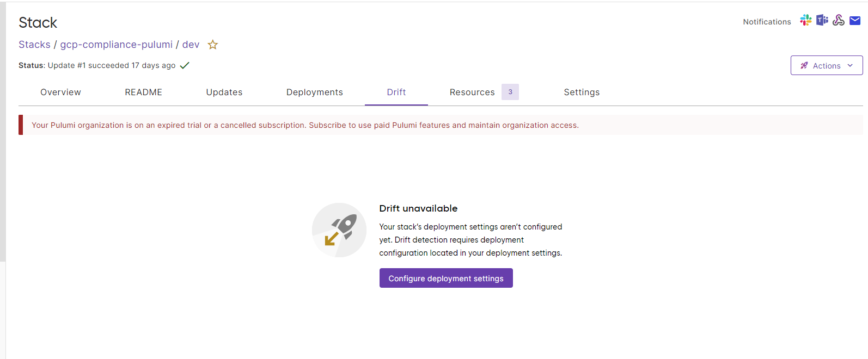
Task: Click the deployment settings description paragraph
Action: (470, 240)
